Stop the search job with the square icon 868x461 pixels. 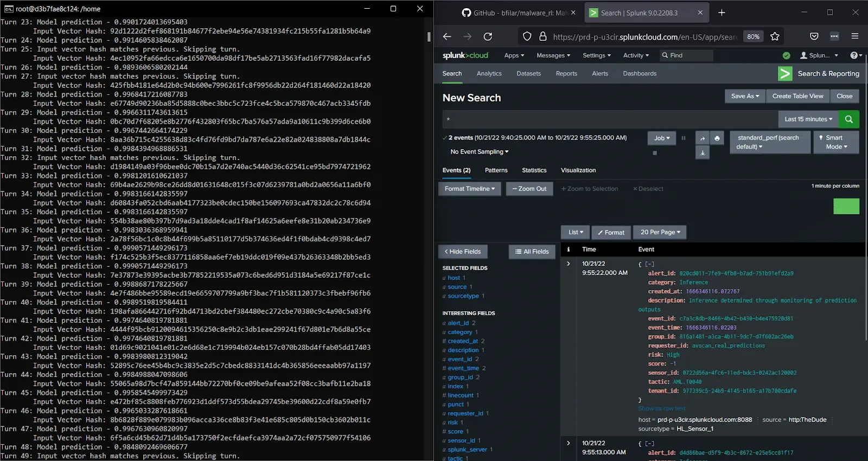[x=655, y=153]
